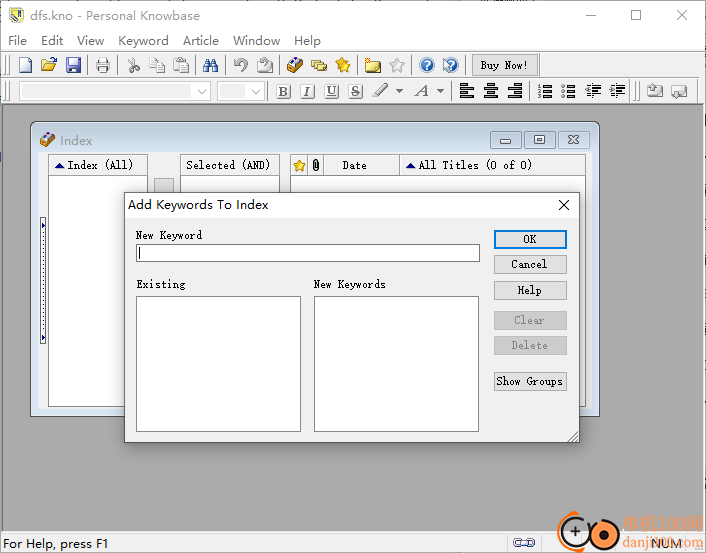Click the New file icon

pyautogui.click(x=25, y=65)
